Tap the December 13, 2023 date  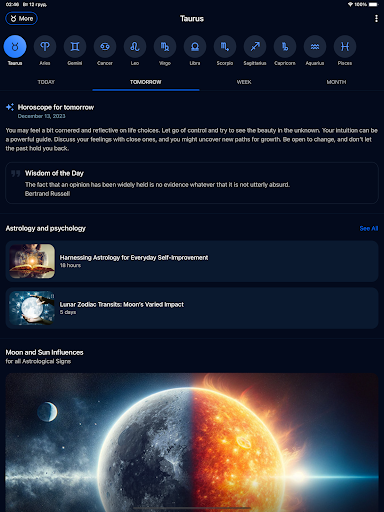pyautogui.click(x=41, y=116)
